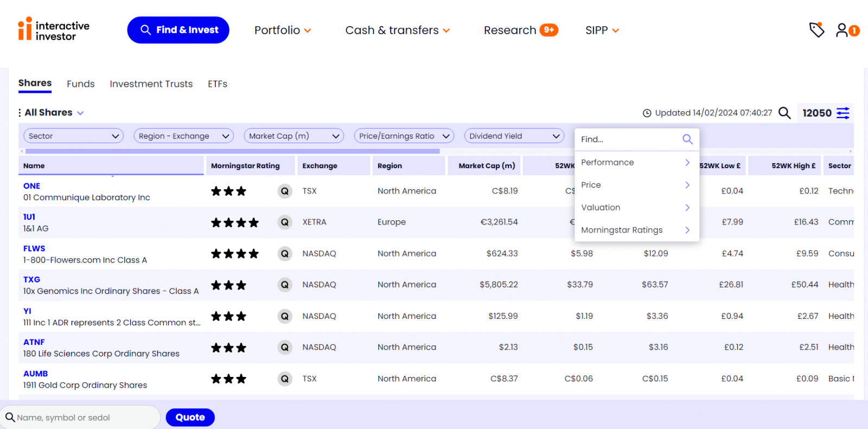Viewport: 868px width, 429px height.
Task: Click the '180 Life Sciences Corp Ordinary Shares' name
Action: pos(101,354)
